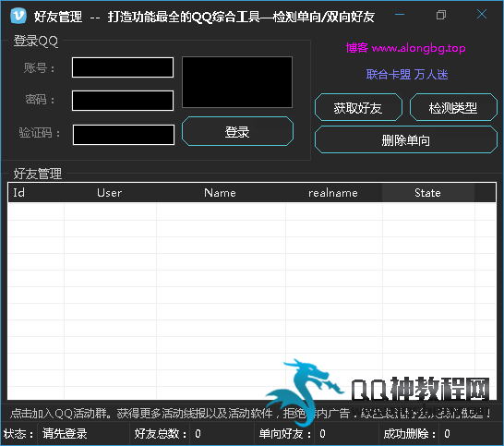Close the 好友管理 window
504x446 pixels.
(x=482, y=14)
